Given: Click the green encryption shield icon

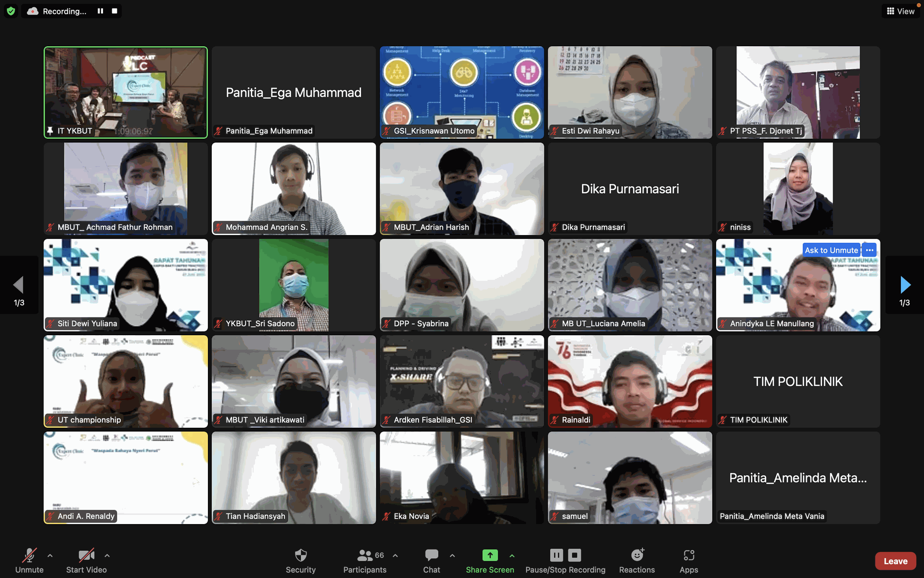Looking at the screenshot, I should tap(11, 11).
